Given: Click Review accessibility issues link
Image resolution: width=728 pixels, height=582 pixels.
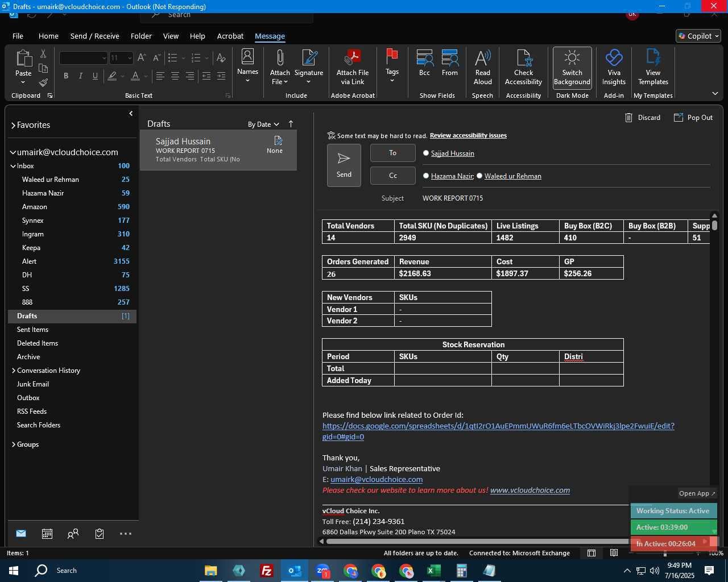Looking at the screenshot, I should (x=468, y=135).
